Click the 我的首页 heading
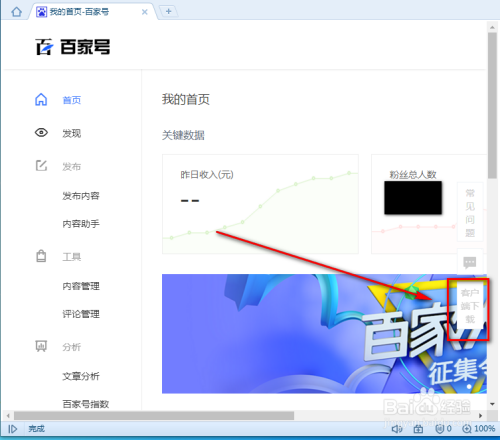500x440 pixels. pyautogui.click(x=186, y=99)
